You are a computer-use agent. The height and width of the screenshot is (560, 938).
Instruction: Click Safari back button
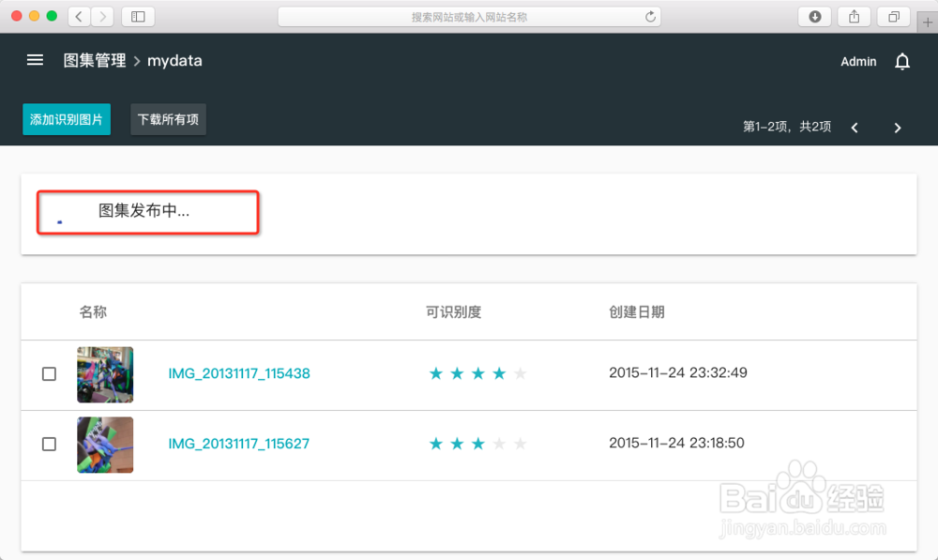coord(79,17)
